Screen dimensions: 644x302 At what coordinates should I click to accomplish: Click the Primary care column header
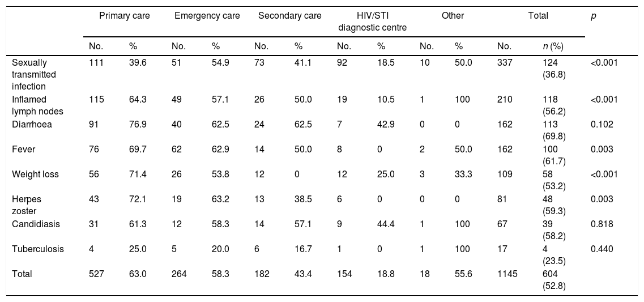coord(124,16)
